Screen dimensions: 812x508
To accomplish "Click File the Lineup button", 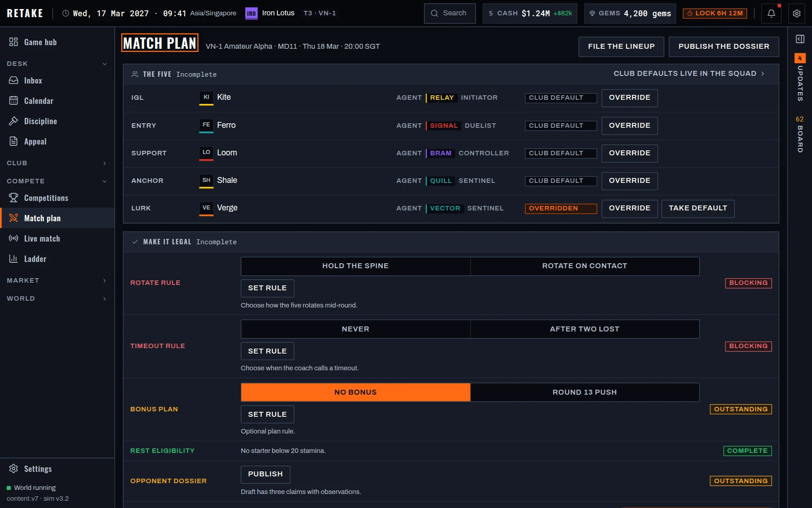I will (x=621, y=47).
